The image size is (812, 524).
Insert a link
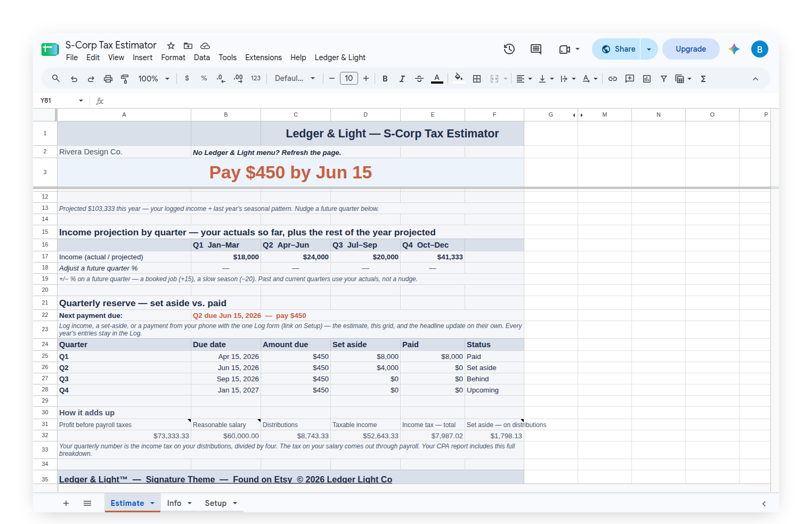613,78
